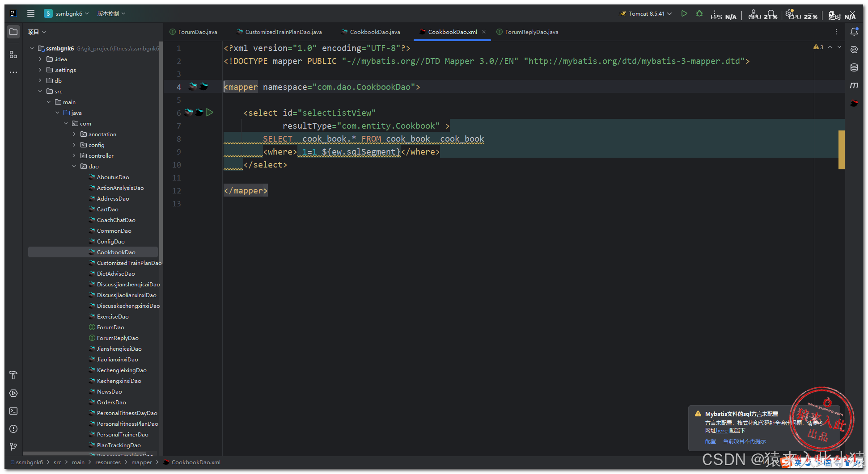Expand the db folder
This screenshot has width=868, height=474.
40,80
